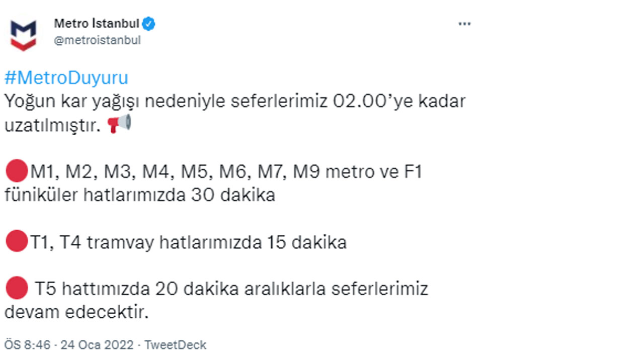The height and width of the screenshot is (362, 644).
Task: Click the TweetDeck source link
Action: [x=175, y=345]
